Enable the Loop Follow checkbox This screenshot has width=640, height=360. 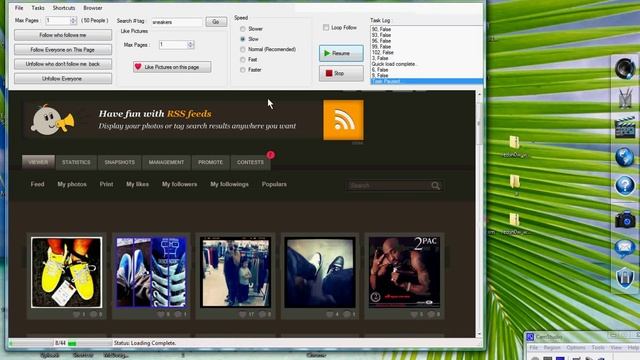[x=326, y=27]
